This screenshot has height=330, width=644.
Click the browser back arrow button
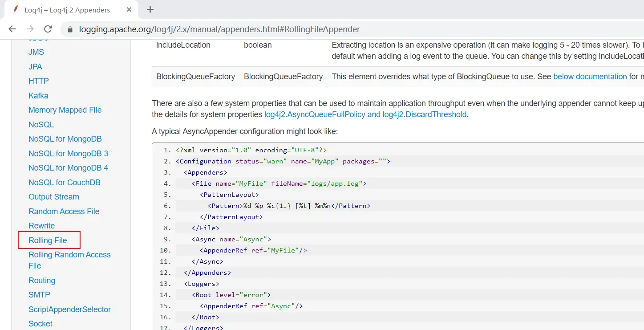(x=12, y=29)
